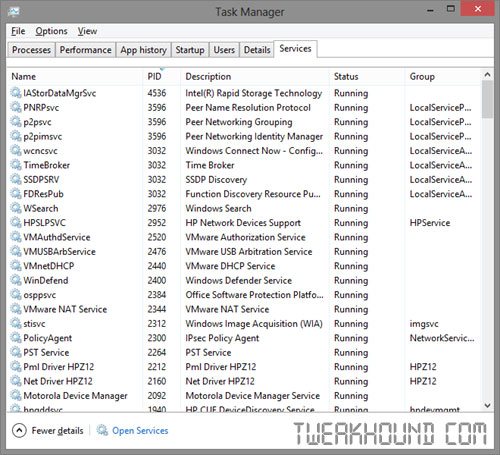Click the p2pimsvc service icon
500x455 pixels.
click(x=16, y=136)
